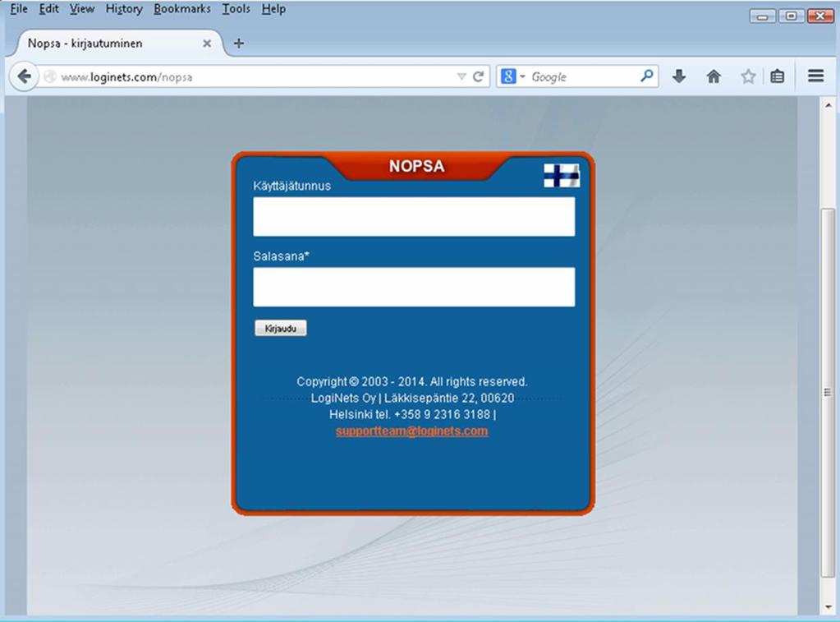Click the browser Back arrow button
Screen dimensions: 840x622
24,76
